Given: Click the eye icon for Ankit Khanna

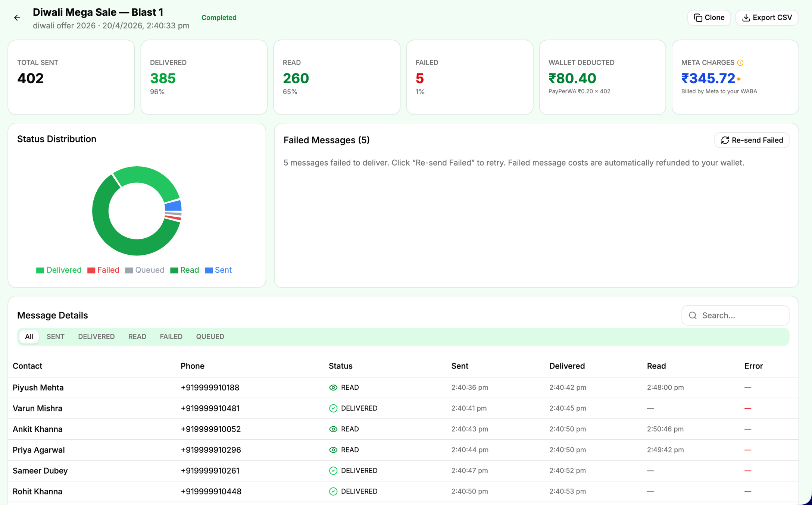Looking at the screenshot, I should [333, 429].
